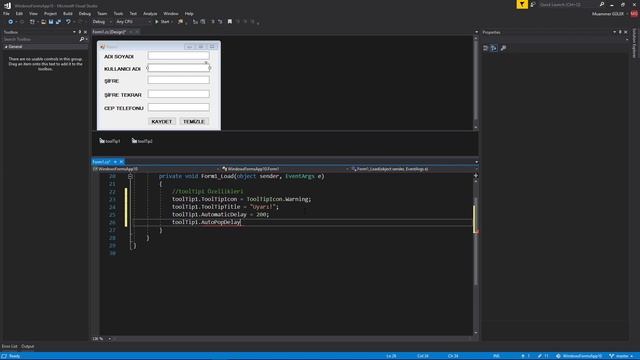640x360 pixels.
Task: Close the Toolbox panel
Action: (85, 32)
